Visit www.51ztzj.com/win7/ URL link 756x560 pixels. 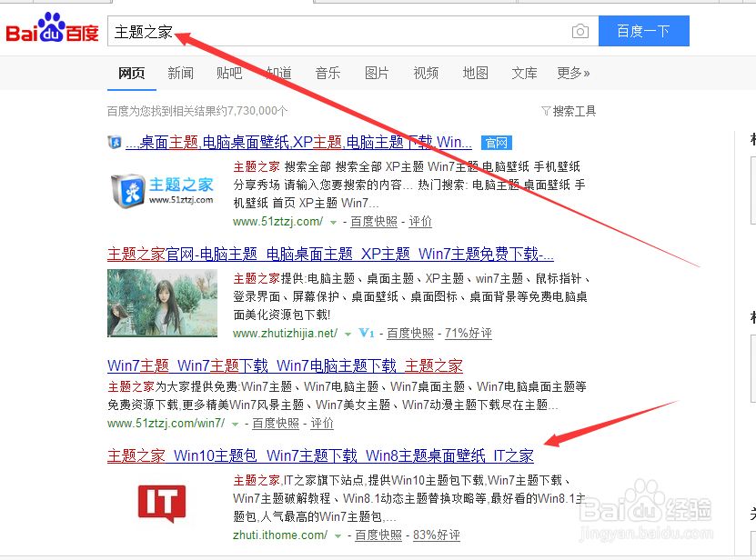[166, 424]
